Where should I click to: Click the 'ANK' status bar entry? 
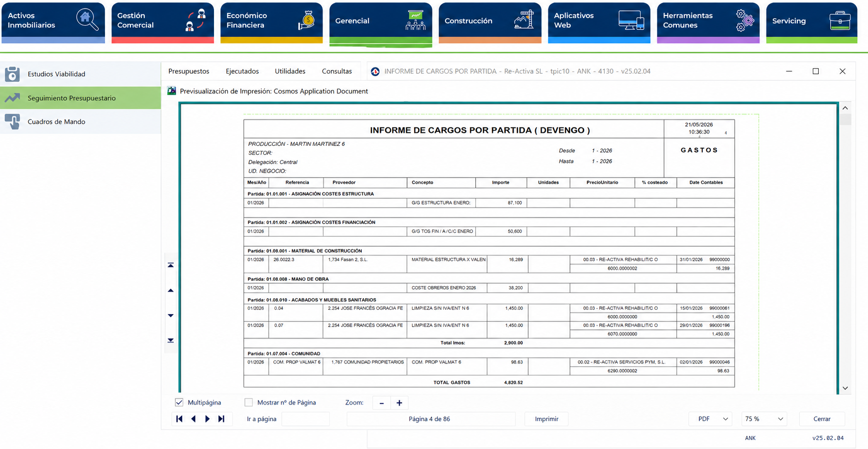pyautogui.click(x=750, y=439)
